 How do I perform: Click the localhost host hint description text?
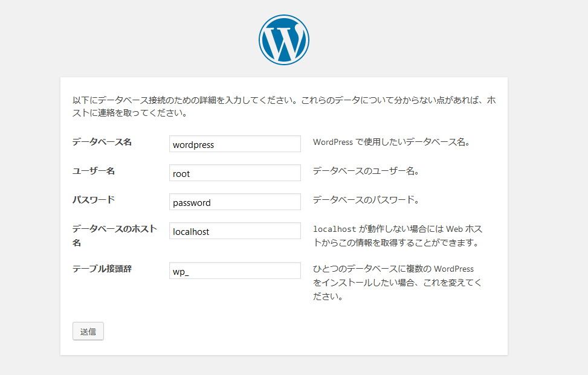(398, 236)
